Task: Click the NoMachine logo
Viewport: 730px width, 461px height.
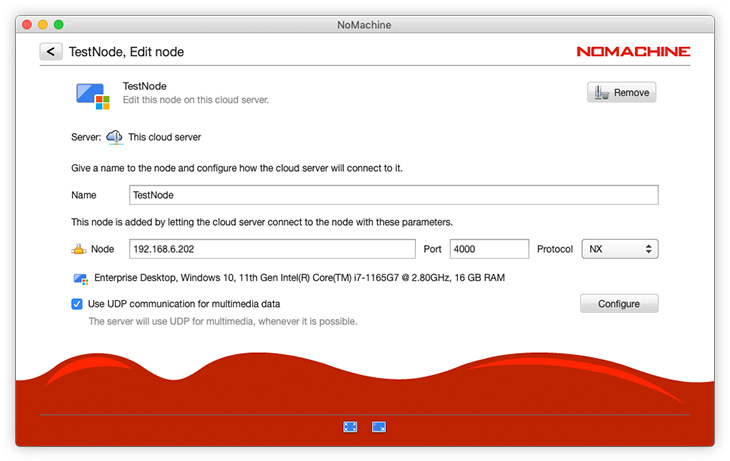Action: pos(632,52)
